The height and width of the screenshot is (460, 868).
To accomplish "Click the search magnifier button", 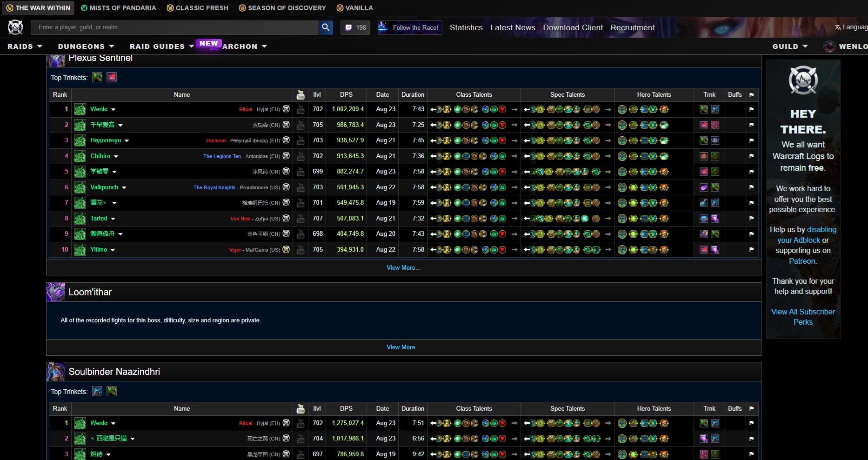I will tap(326, 27).
